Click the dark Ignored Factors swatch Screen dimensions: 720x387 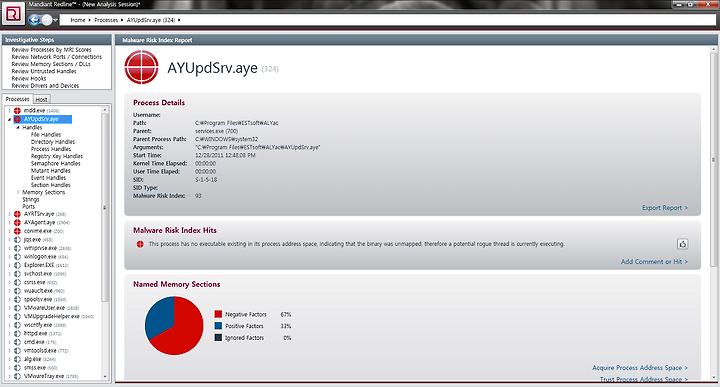point(218,338)
